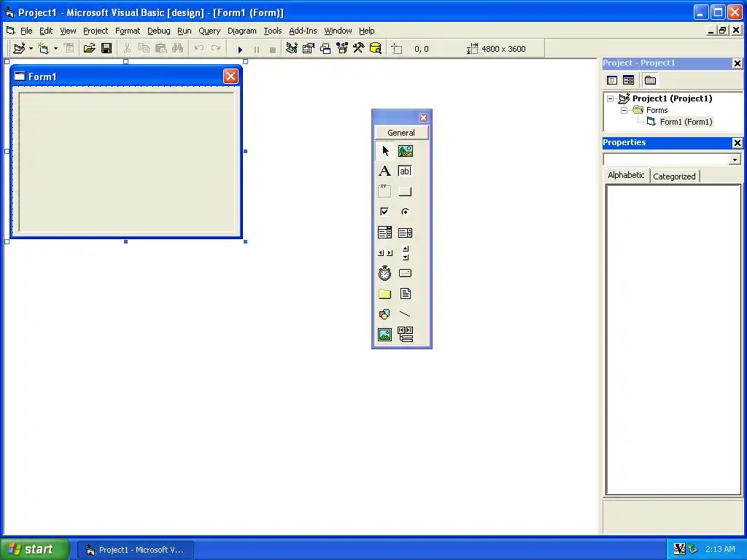This screenshot has height=560, width=747.
Task: Click the Open Project toolbar icon
Action: pyautogui.click(x=89, y=48)
